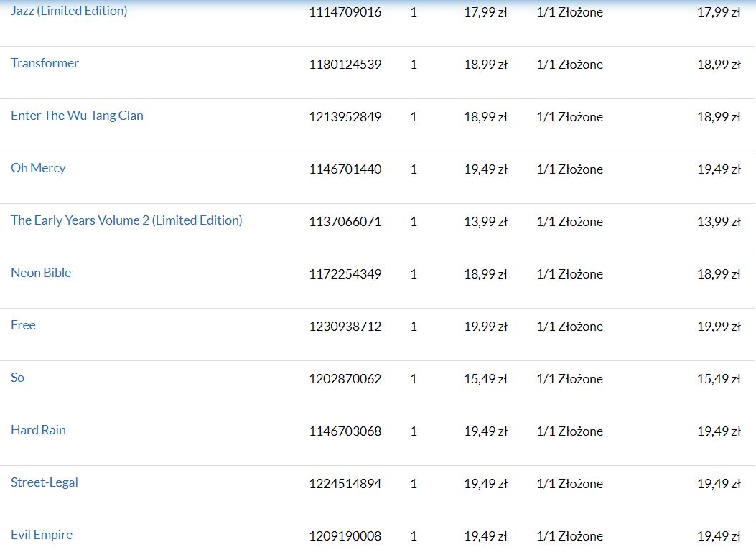Screen dimensions: 756x552
Task: Click the 19,49 zł total for Oh Mercy row
Action: pos(719,169)
